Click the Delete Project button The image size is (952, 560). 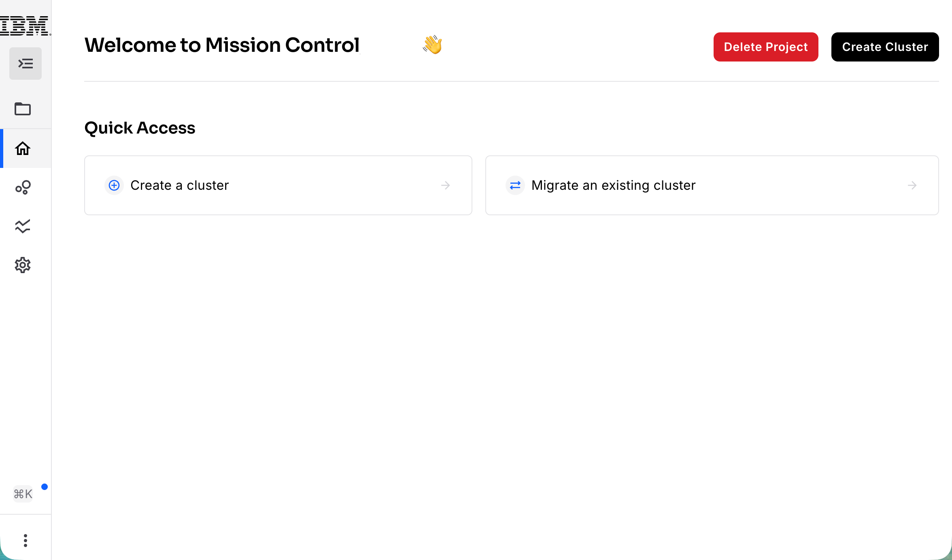coord(766,47)
